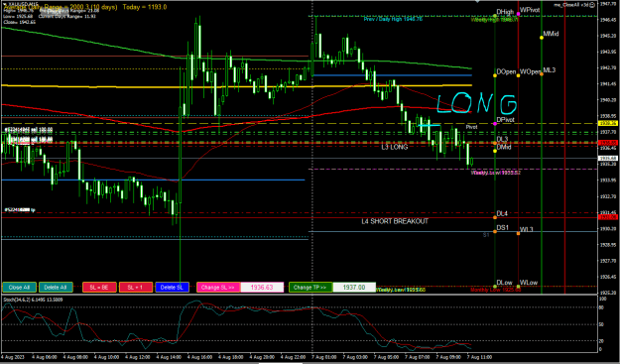The image size is (620, 364).
Task: Click the expert advisor smiley icon top-right
Action: pos(592,4)
